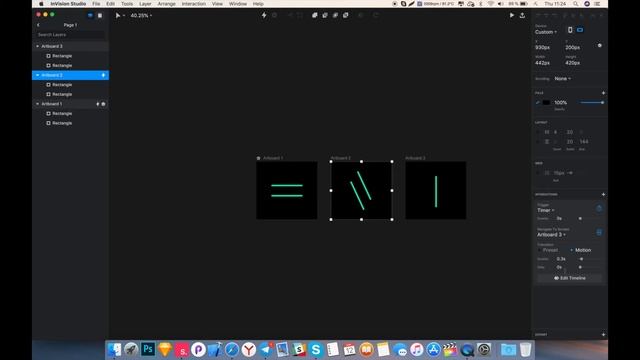Open Finder from the Dock
The image size is (640, 360).
[114, 349]
